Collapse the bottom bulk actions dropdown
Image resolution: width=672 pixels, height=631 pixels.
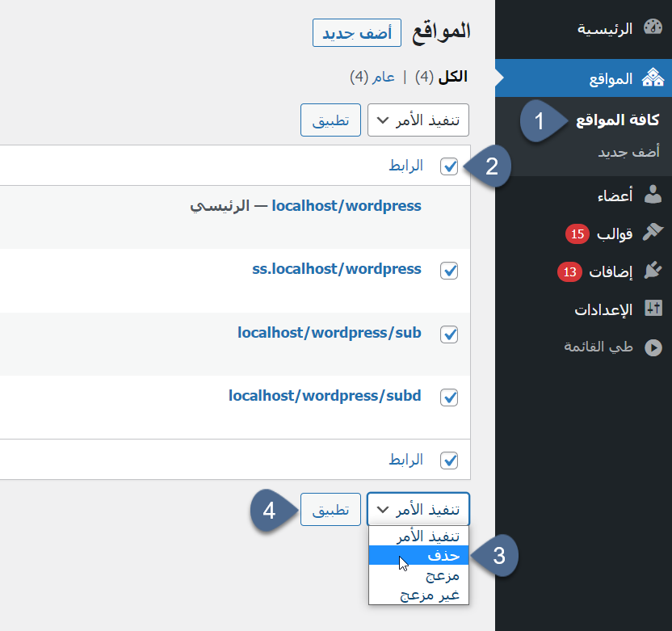pyautogui.click(x=418, y=510)
